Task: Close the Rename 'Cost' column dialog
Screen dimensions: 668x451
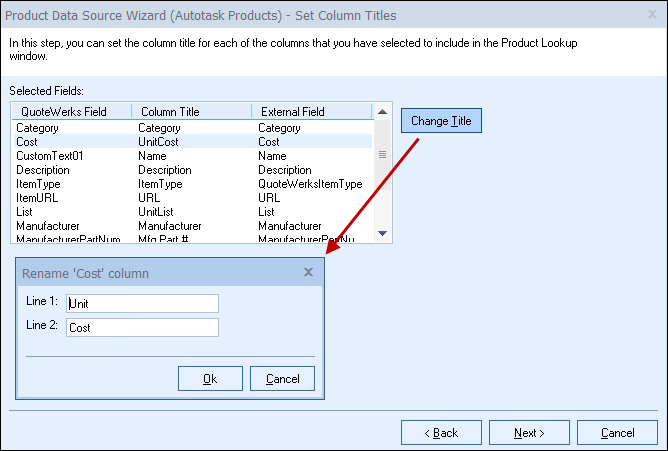Action: pos(308,272)
